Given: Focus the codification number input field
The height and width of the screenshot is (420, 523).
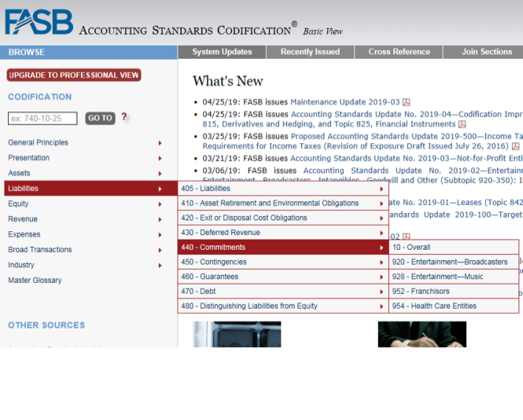Looking at the screenshot, I should [43, 119].
